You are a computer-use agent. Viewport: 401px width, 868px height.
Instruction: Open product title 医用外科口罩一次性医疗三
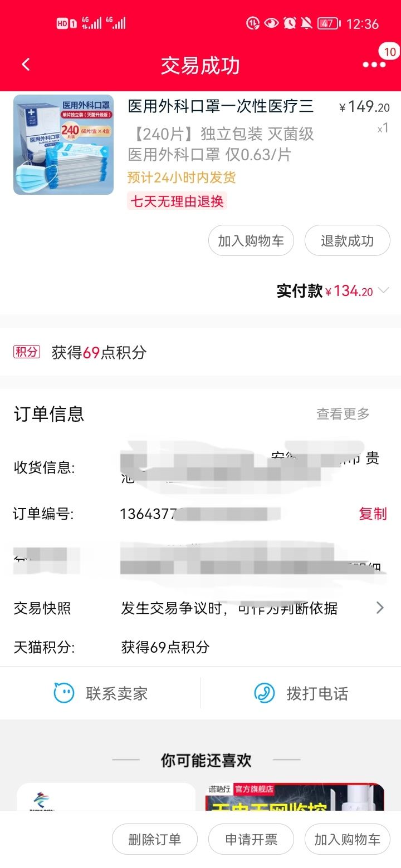click(x=221, y=106)
